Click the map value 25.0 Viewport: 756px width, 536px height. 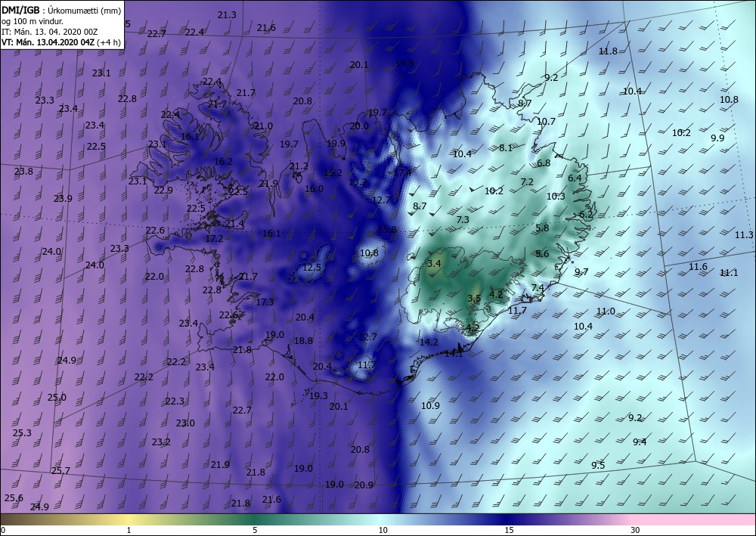click(57, 398)
